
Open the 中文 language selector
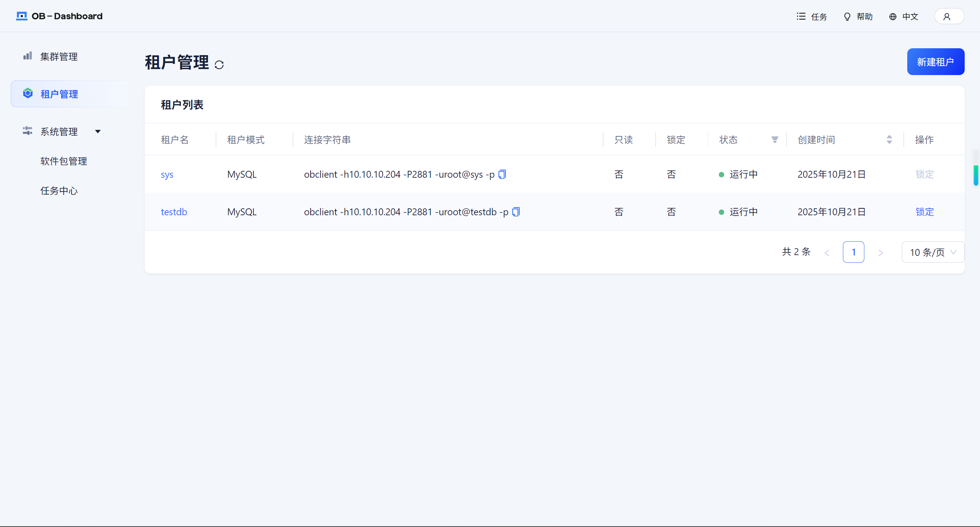[x=904, y=16]
